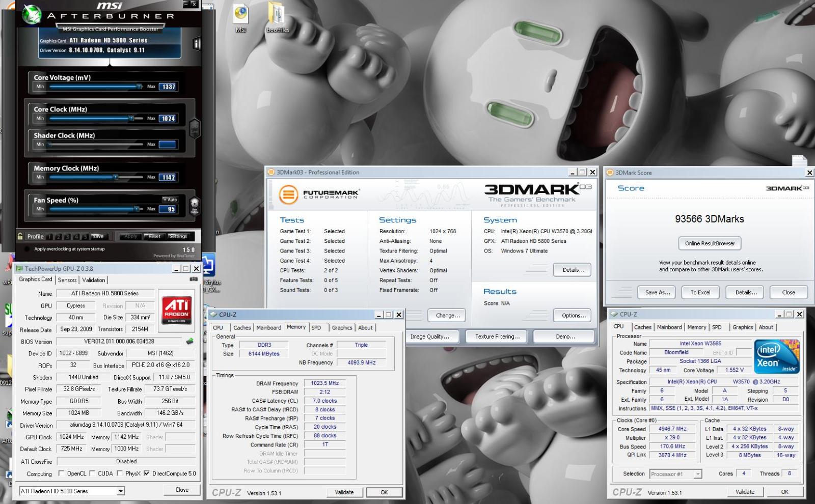
Task: Click the Core Clock value field 1024
Action: coord(168,118)
